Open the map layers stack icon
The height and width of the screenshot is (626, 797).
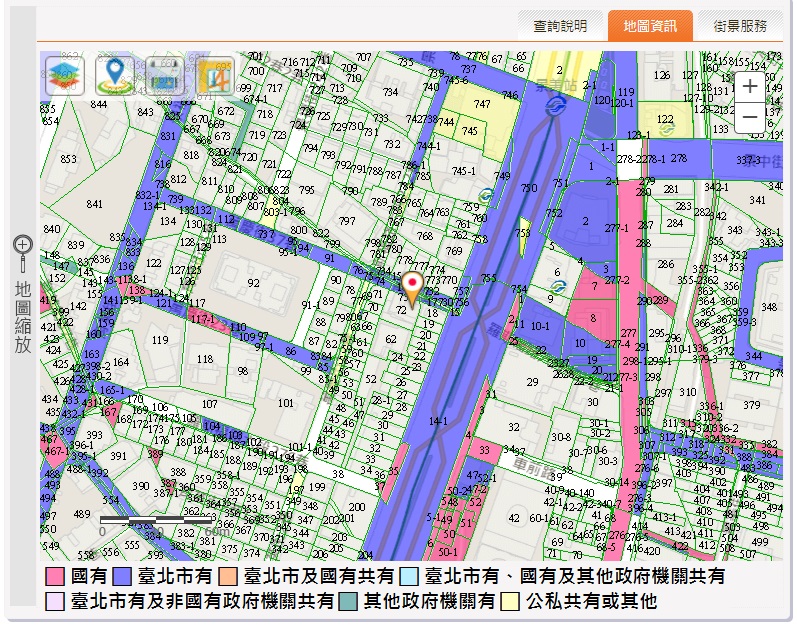tap(63, 76)
